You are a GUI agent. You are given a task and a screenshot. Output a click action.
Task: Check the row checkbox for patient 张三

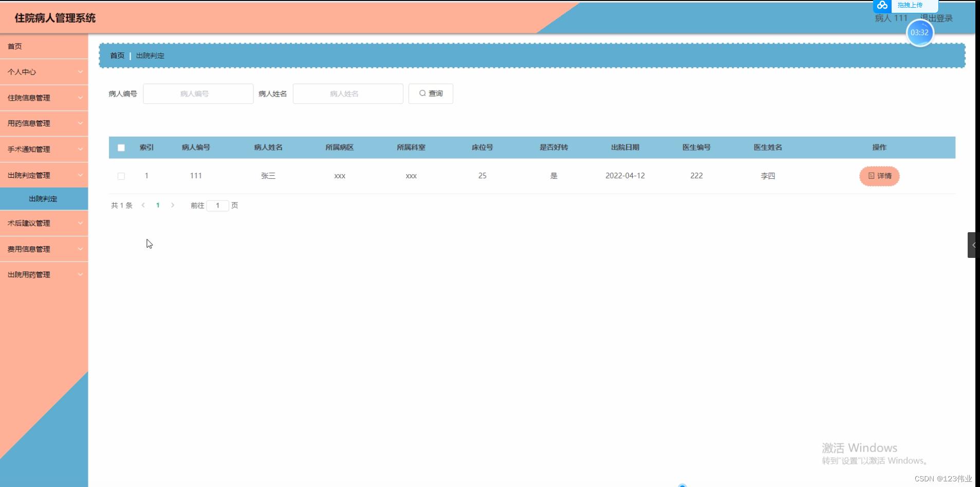tap(121, 176)
